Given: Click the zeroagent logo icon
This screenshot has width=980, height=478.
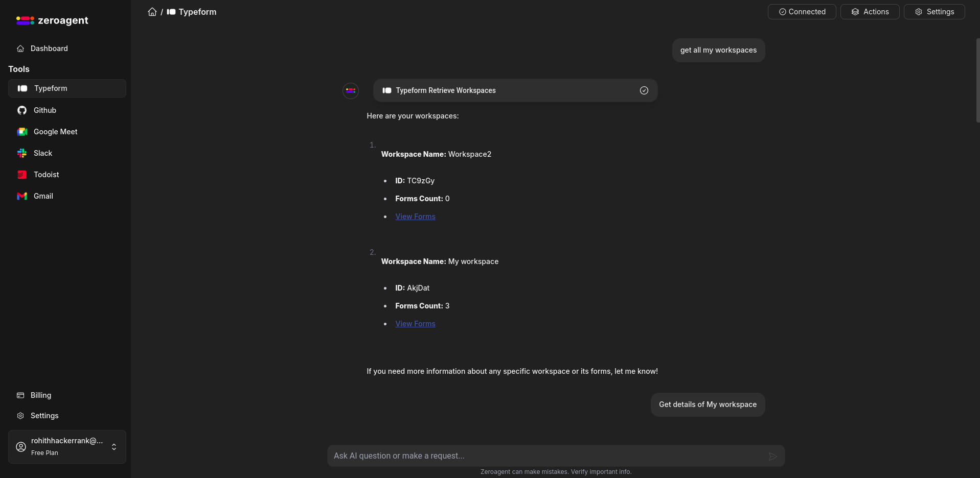Looking at the screenshot, I should click(x=25, y=20).
